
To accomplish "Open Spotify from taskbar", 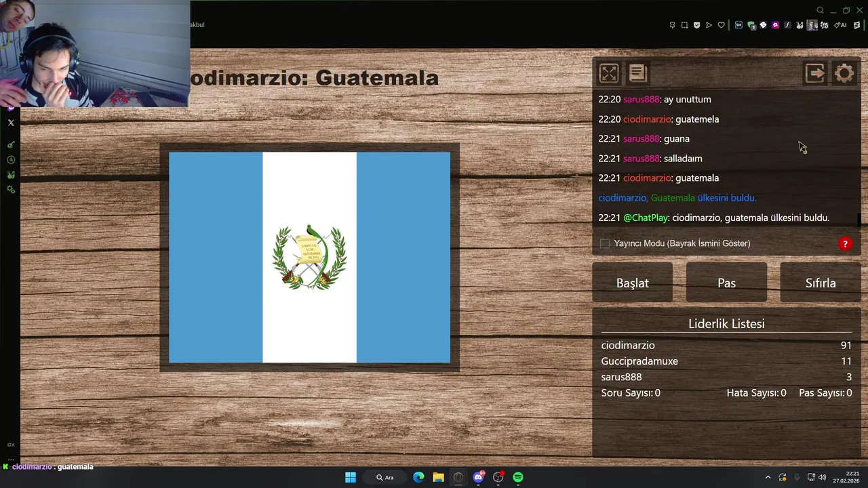I will [x=518, y=477].
